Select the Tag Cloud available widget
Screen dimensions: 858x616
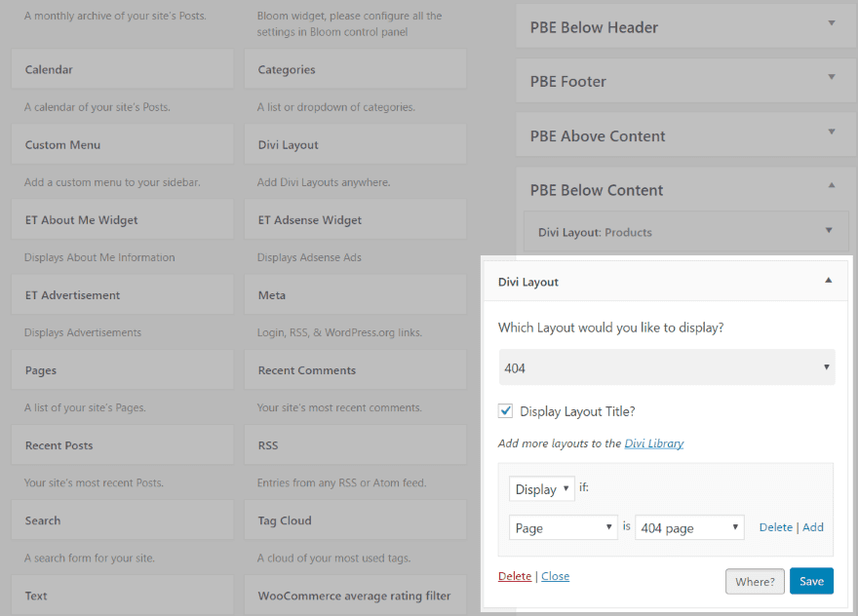[x=355, y=520]
